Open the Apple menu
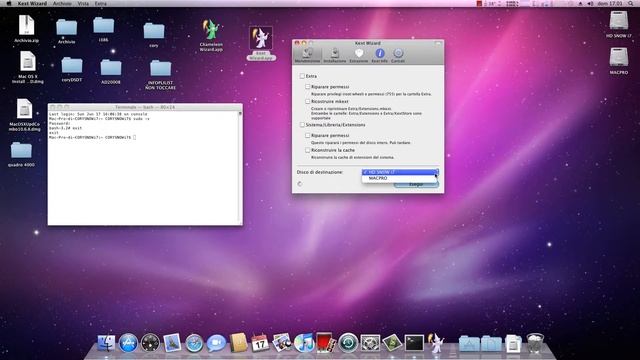This screenshot has height=360, width=640. point(9,3)
